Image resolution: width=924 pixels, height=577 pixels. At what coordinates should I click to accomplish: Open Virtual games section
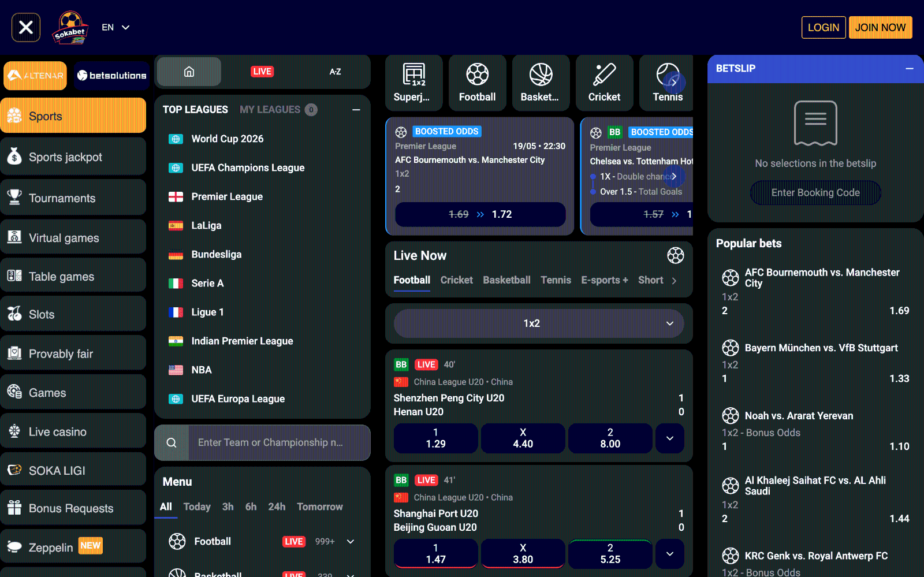click(73, 237)
